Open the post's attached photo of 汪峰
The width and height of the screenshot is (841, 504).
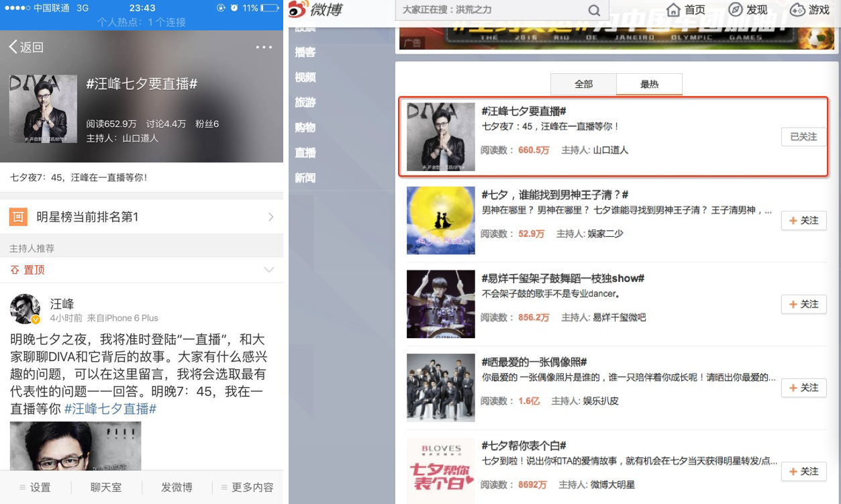click(x=75, y=446)
